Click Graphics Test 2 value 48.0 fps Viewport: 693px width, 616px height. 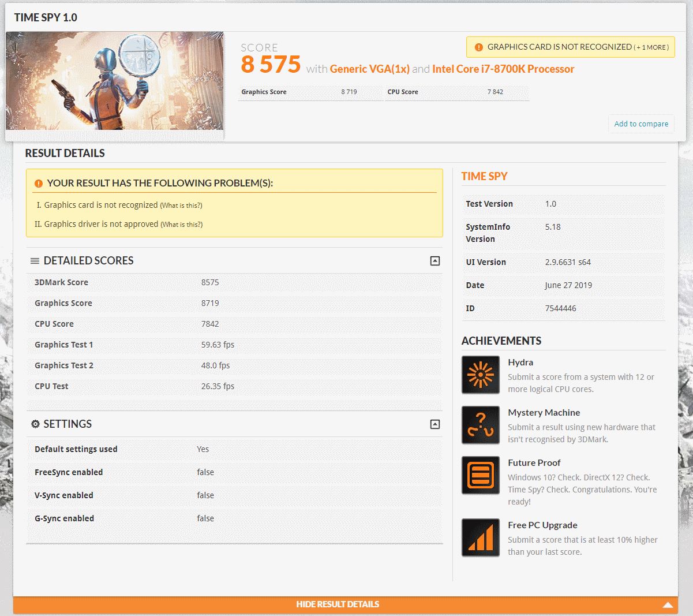pos(215,365)
